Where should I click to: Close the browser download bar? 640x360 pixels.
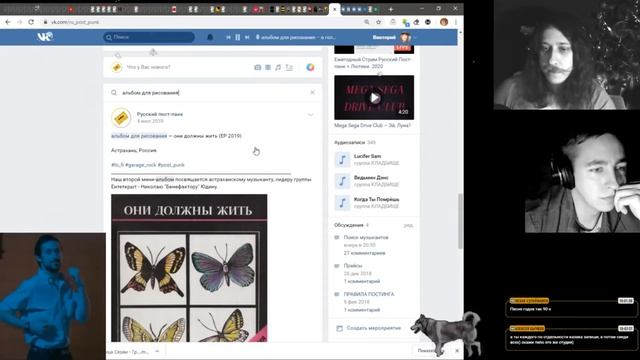coord(457,351)
